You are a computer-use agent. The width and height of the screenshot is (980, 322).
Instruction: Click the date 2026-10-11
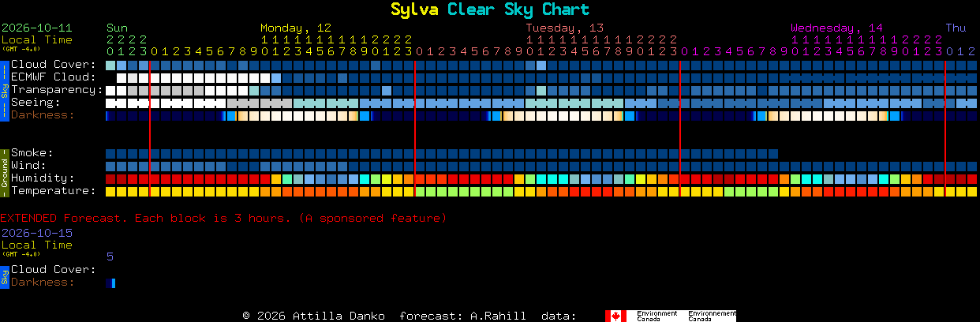(36, 28)
